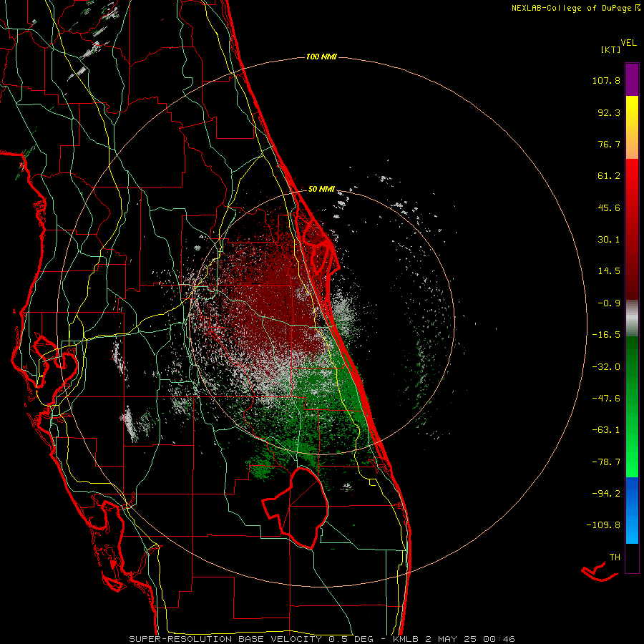644x644 pixels.
Task: Click the Super-Resolution Base Velocity caption
Action: tap(321, 639)
